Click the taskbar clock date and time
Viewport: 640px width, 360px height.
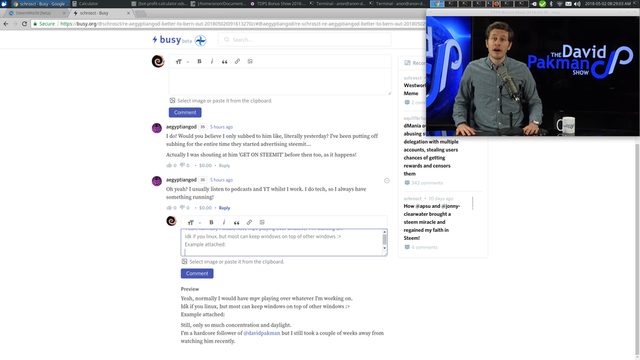608,4
